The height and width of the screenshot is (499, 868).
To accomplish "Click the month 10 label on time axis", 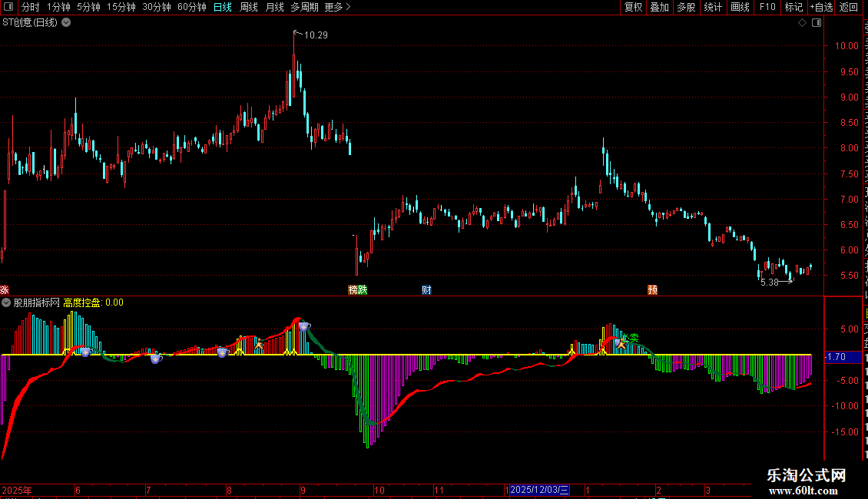I will click(x=379, y=490).
